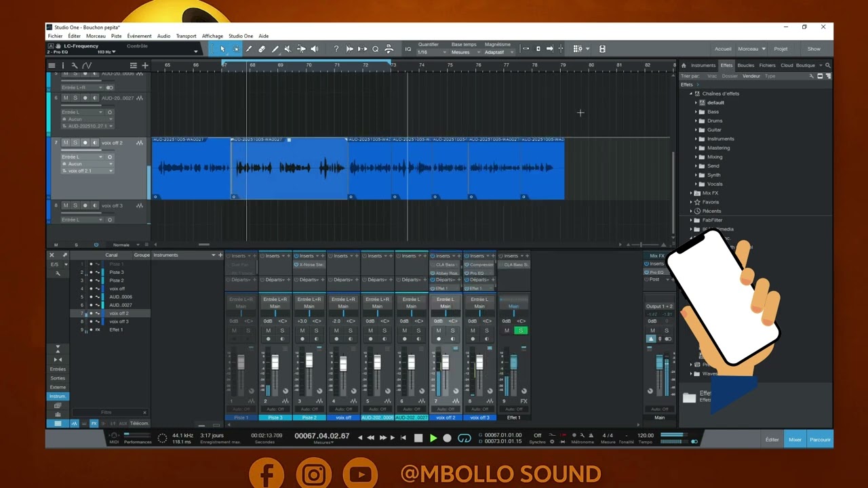
Task: Open the Base temps Mesures dropdown
Action: pyautogui.click(x=466, y=52)
